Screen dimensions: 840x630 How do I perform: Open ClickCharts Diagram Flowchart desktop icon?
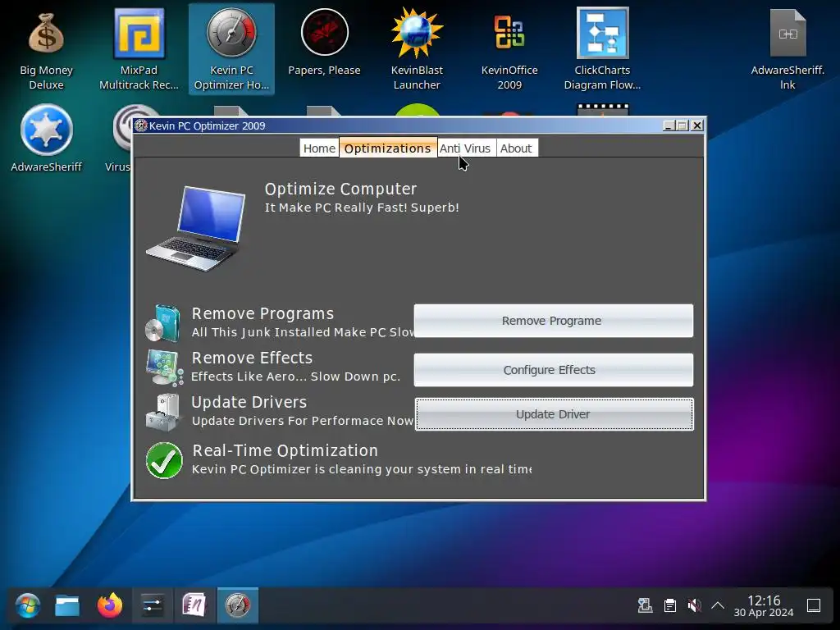[x=602, y=49]
